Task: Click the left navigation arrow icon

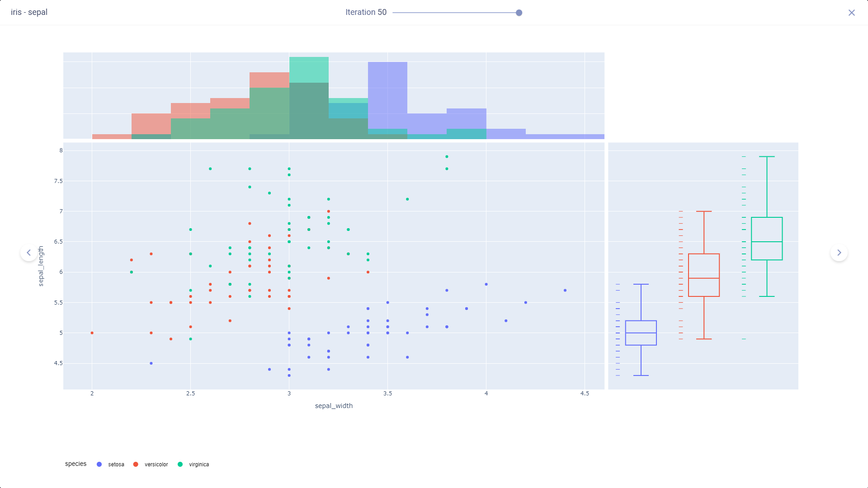Action: [28, 253]
